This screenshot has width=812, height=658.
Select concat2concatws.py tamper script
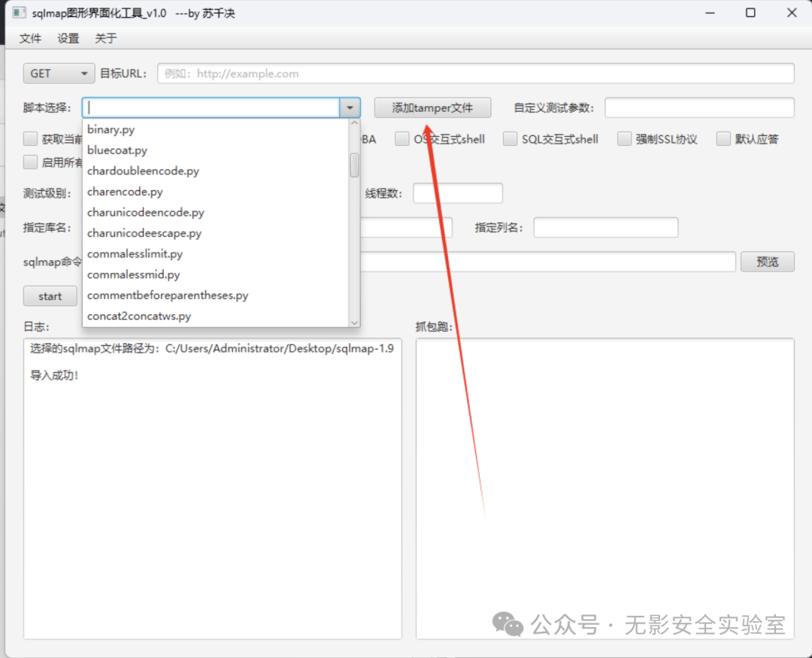point(216,316)
